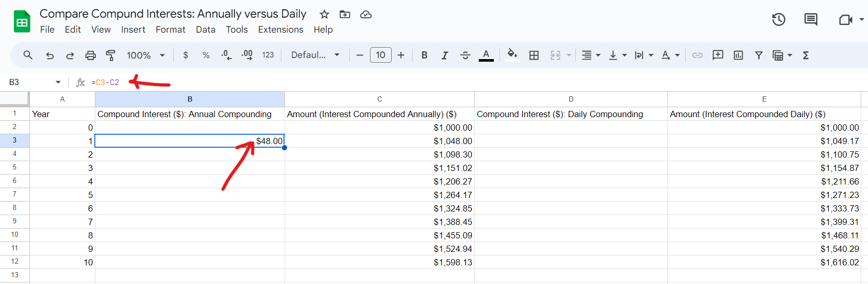Create a filter
Viewport: 868px width, 284px height.
(759, 55)
